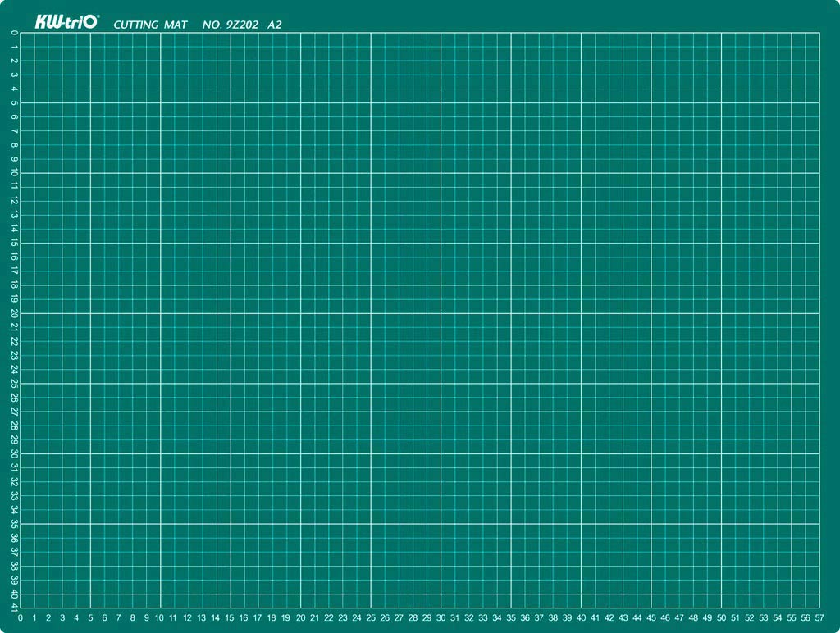Select number 5 on the horizontal ruler
Viewport: 840px width, 633px height.
(90, 617)
